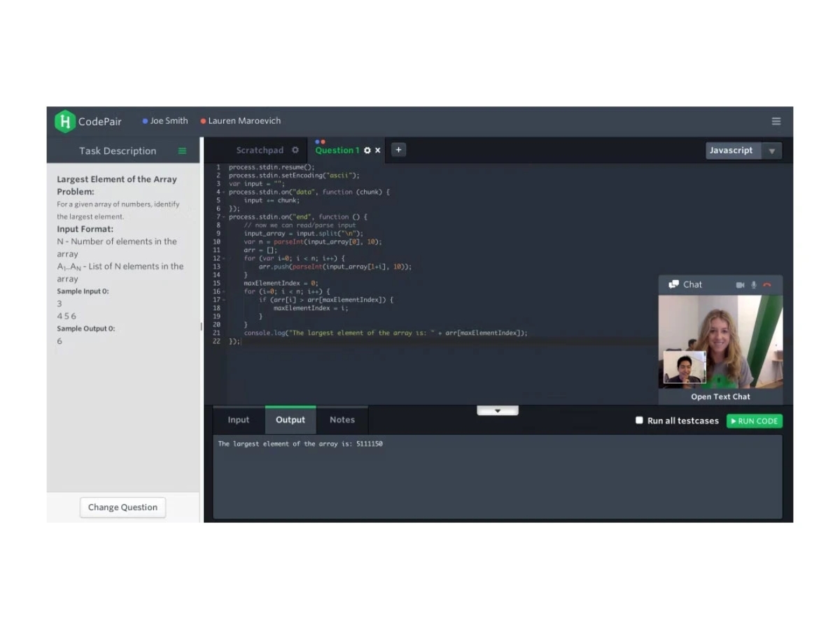
Task: Open the Javascript language dropdown
Action: (743, 150)
